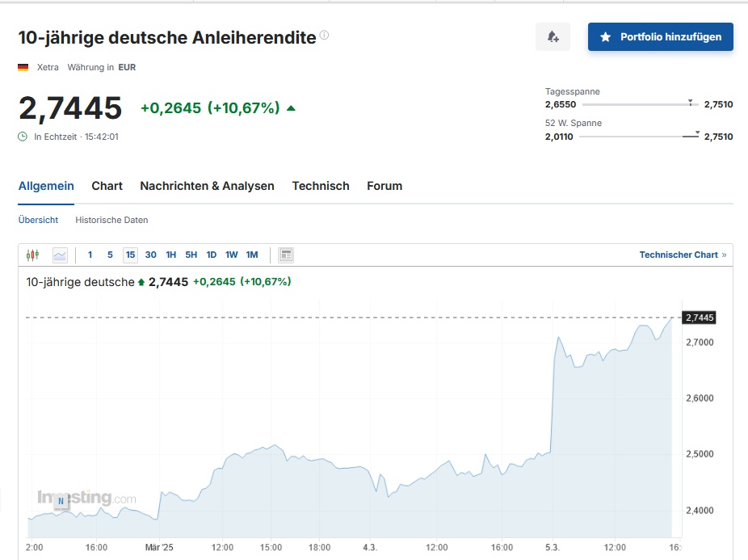Click the small green arrow in chart legend
This screenshot has height=560, width=748.
[x=141, y=283]
